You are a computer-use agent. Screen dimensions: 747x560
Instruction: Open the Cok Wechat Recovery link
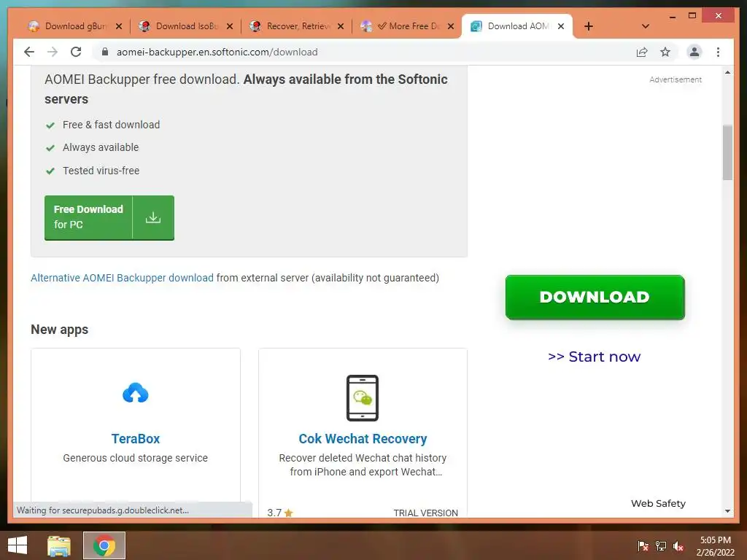(363, 438)
